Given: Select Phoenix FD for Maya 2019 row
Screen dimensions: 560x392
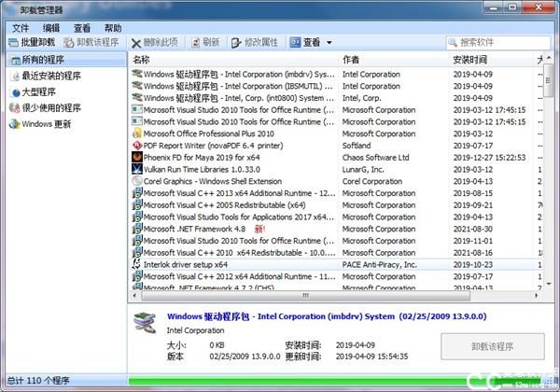Looking at the screenshot, I should pyautogui.click(x=336, y=158).
